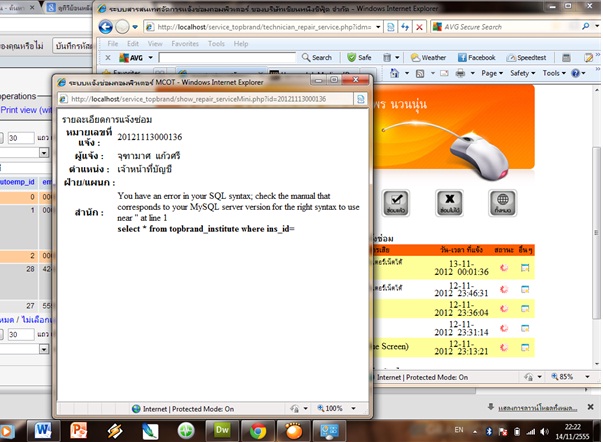603x442 pixels.
Task: Click the IE Home icon in the command bar
Action: click(x=394, y=73)
